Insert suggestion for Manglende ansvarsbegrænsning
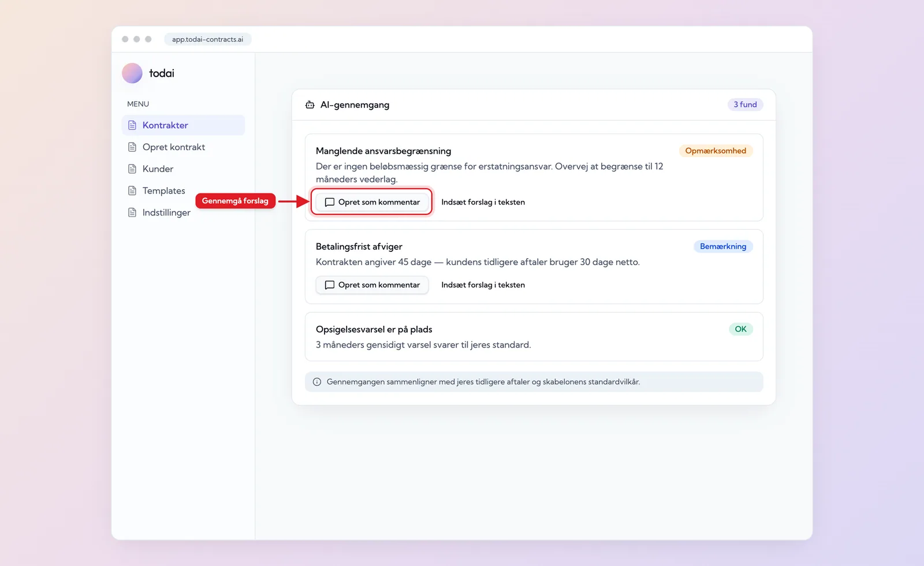This screenshot has height=566, width=924. pyautogui.click(x=483, y=202)
